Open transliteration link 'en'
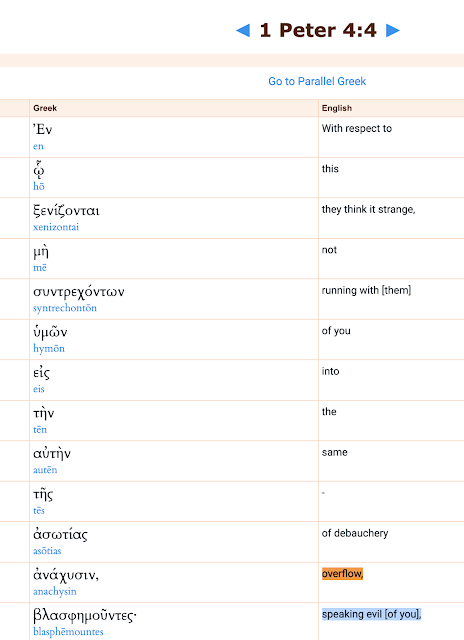 click(x=38, y=146)
